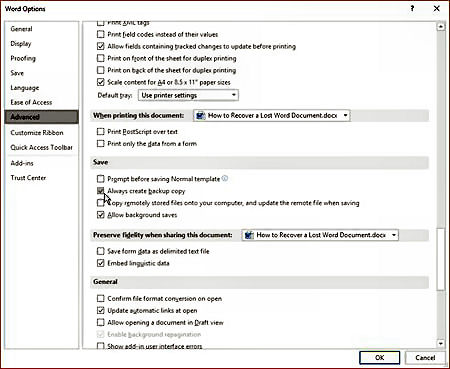The height and width of the screenshot is (369, 450).
Task: Click the Cancel button
Action: click(x=425, y=358)
